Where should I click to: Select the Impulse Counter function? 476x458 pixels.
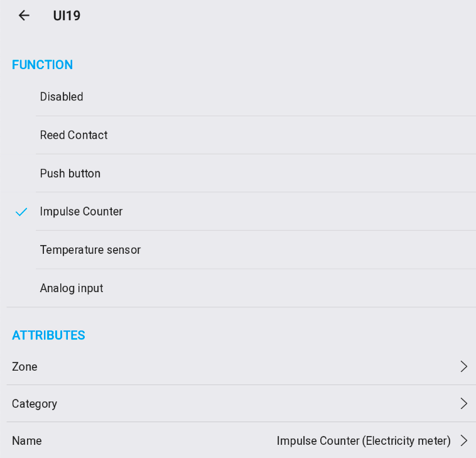tap(81, 212)
